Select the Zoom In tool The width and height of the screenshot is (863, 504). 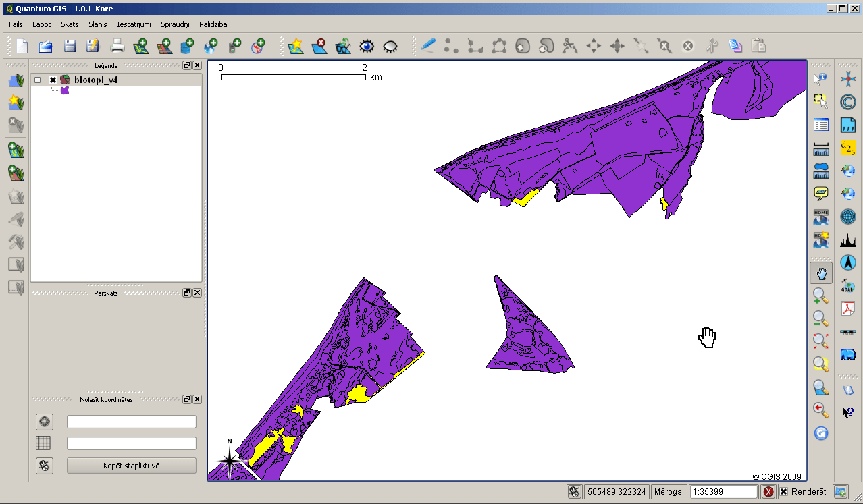[820, 296]
